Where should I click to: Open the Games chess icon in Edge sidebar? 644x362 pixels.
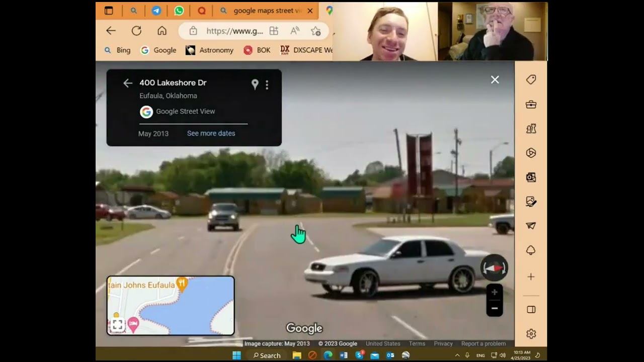[531, 129]
